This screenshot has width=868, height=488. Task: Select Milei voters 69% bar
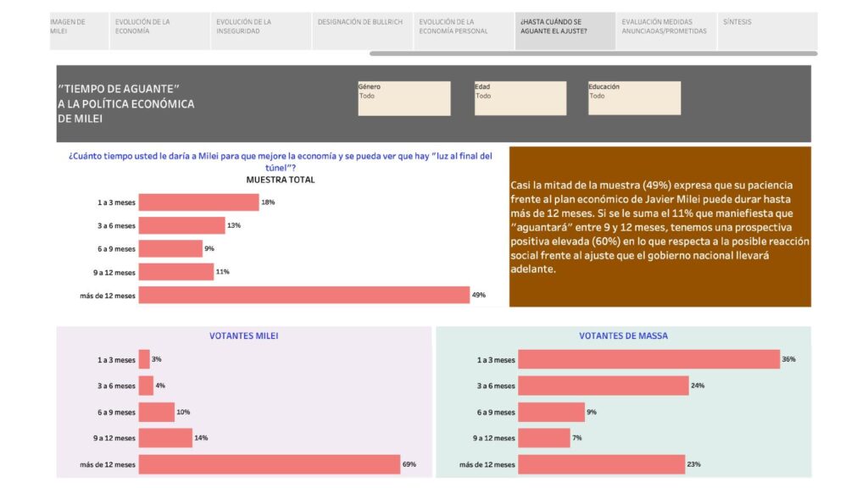[x=270, y=464]
